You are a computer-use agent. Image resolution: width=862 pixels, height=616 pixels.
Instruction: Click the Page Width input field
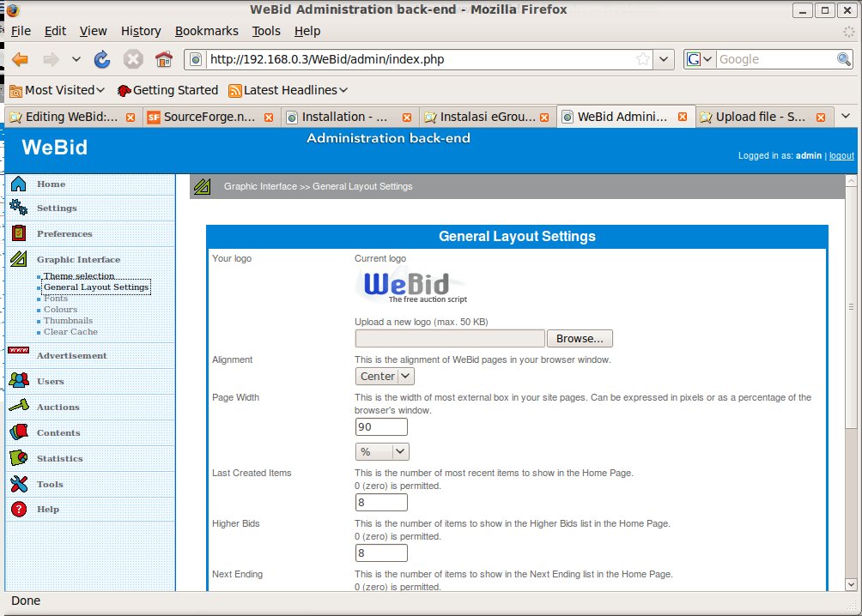pyautogui.click(x=381, y=427)
